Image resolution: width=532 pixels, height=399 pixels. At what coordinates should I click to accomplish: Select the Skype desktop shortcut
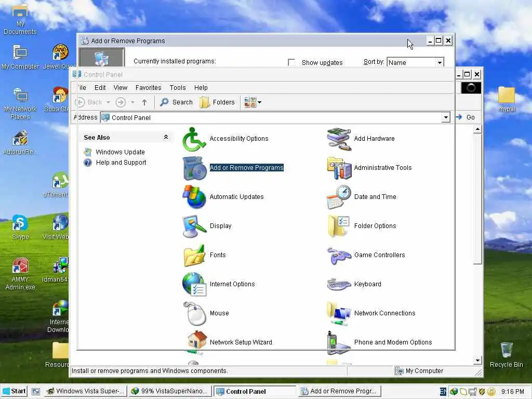pyautogui.click(x=20, y=228)
